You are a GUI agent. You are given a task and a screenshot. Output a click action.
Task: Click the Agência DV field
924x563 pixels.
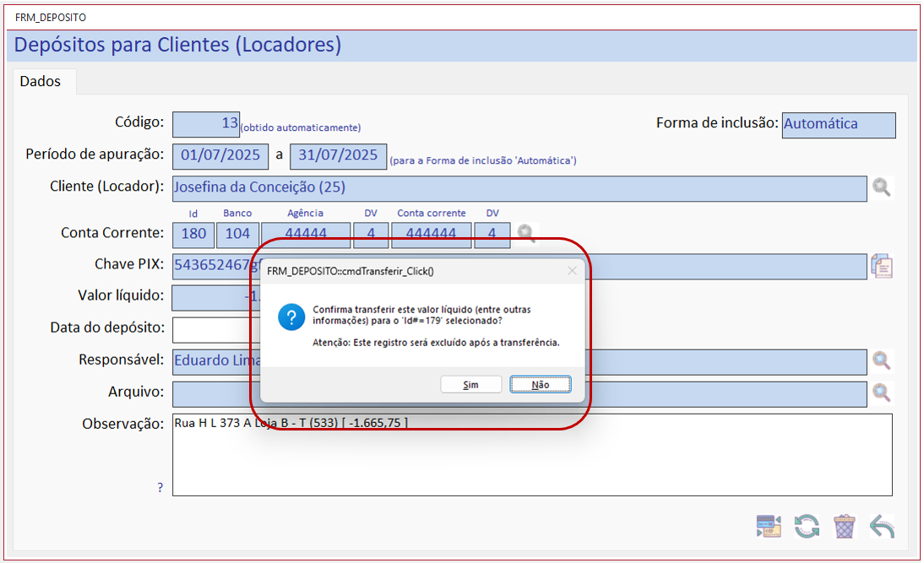point(371,235)
